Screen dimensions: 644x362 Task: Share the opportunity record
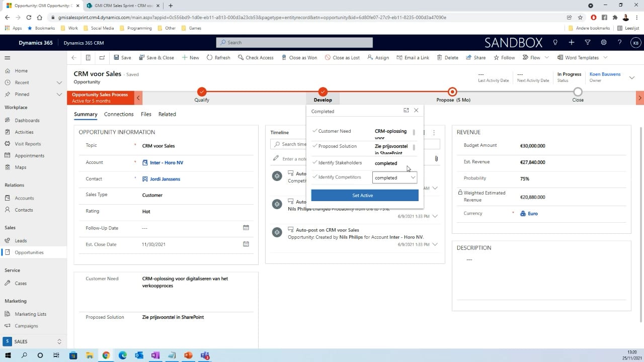tap(475, 57)
